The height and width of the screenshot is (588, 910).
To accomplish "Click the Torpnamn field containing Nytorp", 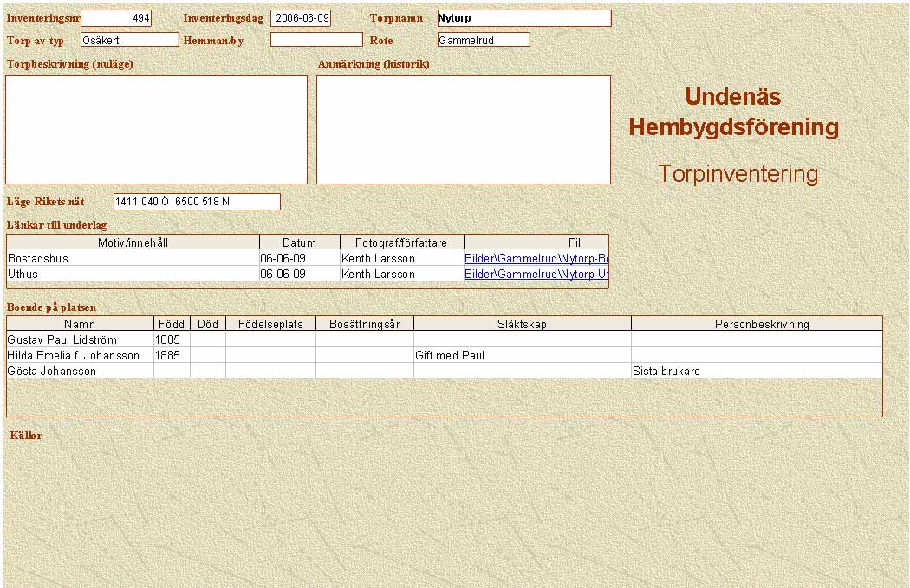I will click(523, 18).
